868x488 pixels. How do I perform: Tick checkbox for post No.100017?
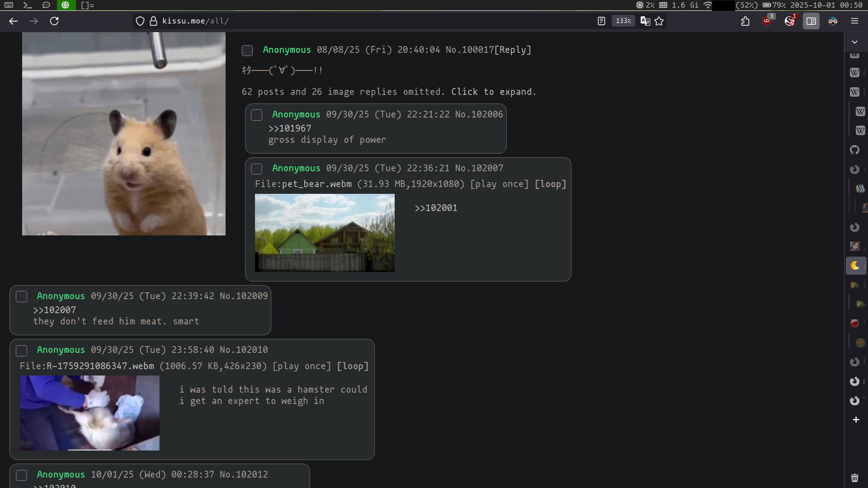[247, 51]
